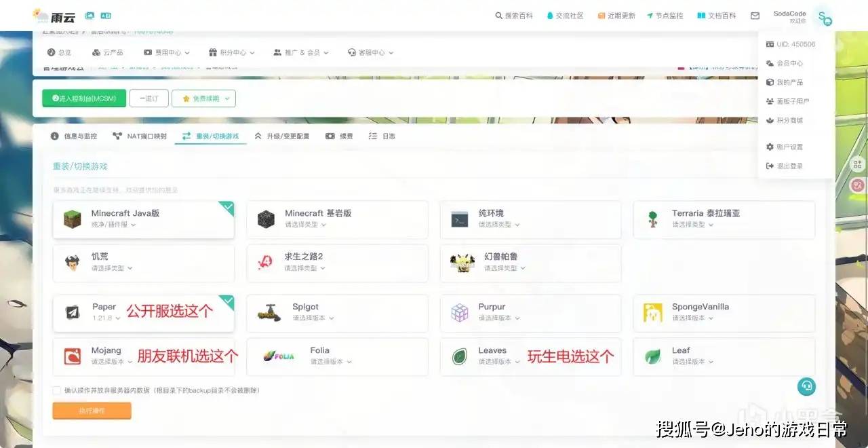The width and height of the screenshot is (868, 448).
Task: Click the orange 执行操作 button
Action: [92, 411]
